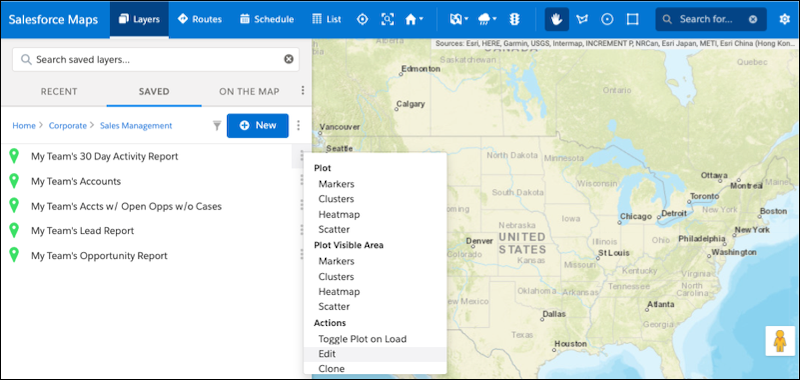Click the locate me target icon
800x380 pixels.
pyautogui.click(x=362, y=19)
